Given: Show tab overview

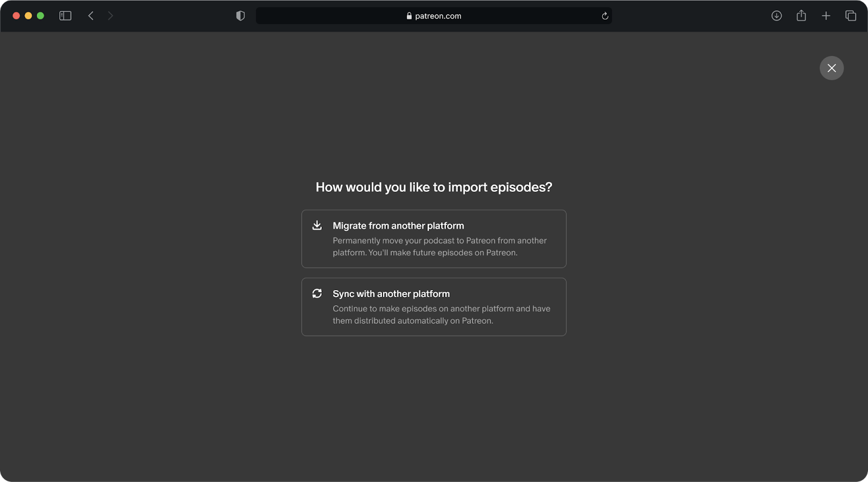Looking at the screenshot, I should (x=851, y=16).
